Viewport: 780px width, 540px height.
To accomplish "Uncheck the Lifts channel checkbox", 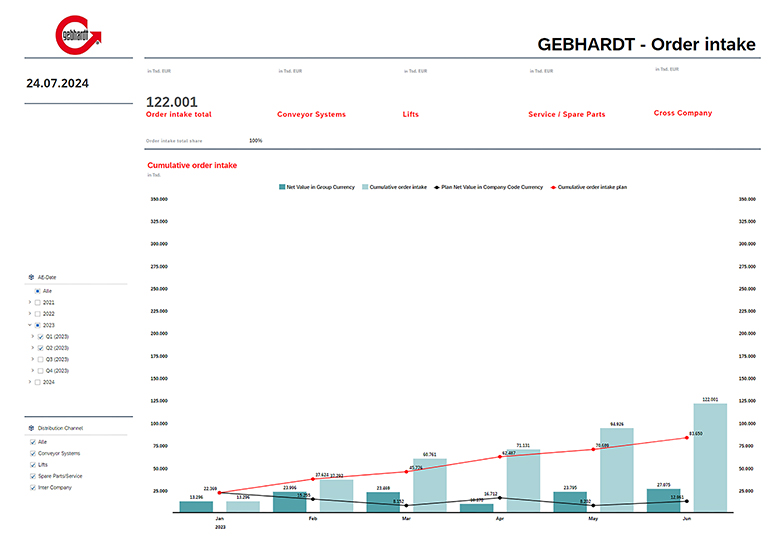I will tap(33, 464).
